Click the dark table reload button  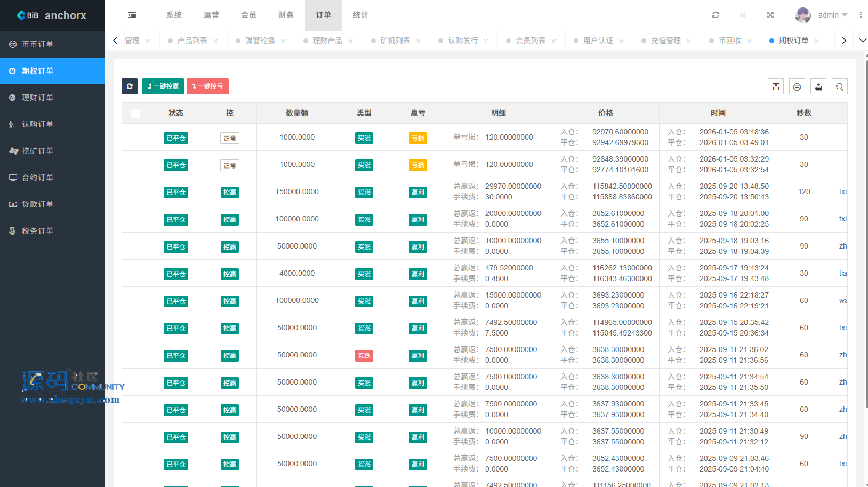pos(130,86)
